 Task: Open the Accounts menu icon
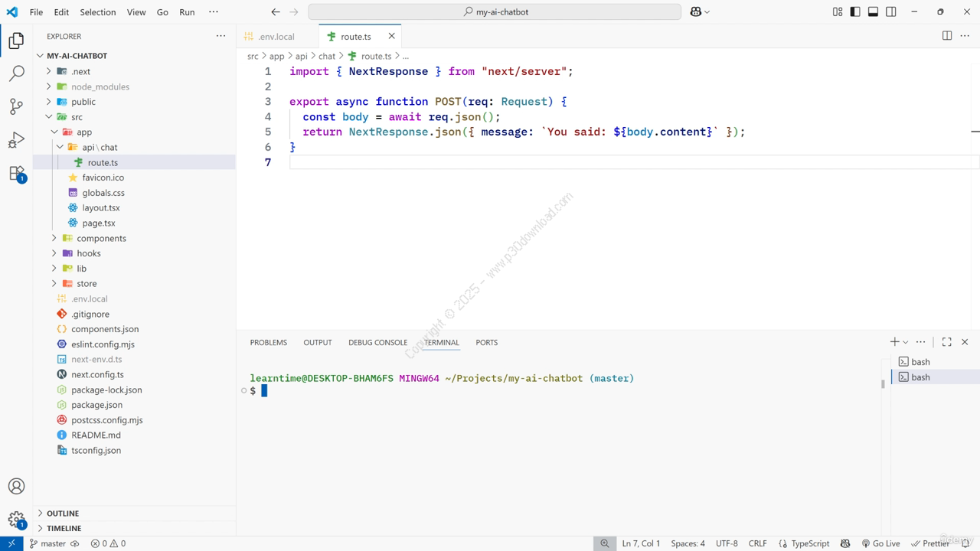click(16, 487)
